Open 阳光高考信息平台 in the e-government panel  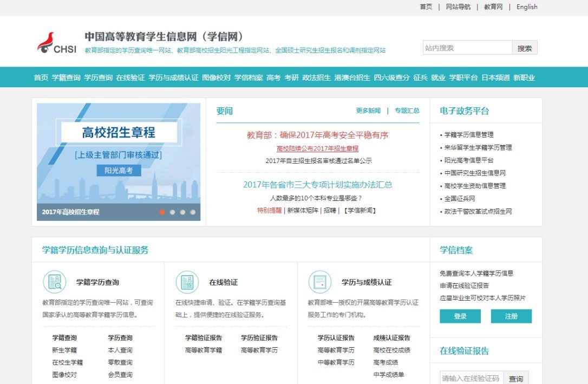(x=468, y=160)
